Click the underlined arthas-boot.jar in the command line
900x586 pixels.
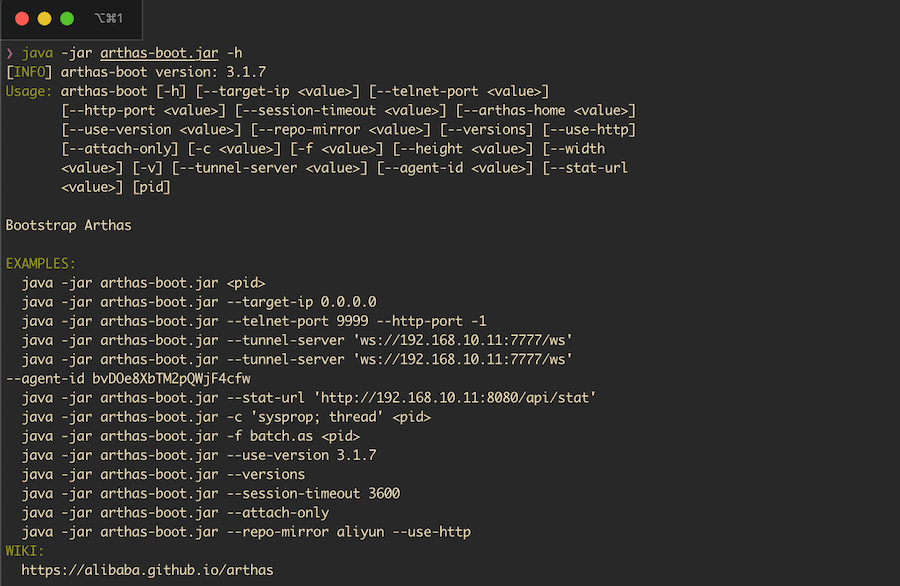pos(159,53)
